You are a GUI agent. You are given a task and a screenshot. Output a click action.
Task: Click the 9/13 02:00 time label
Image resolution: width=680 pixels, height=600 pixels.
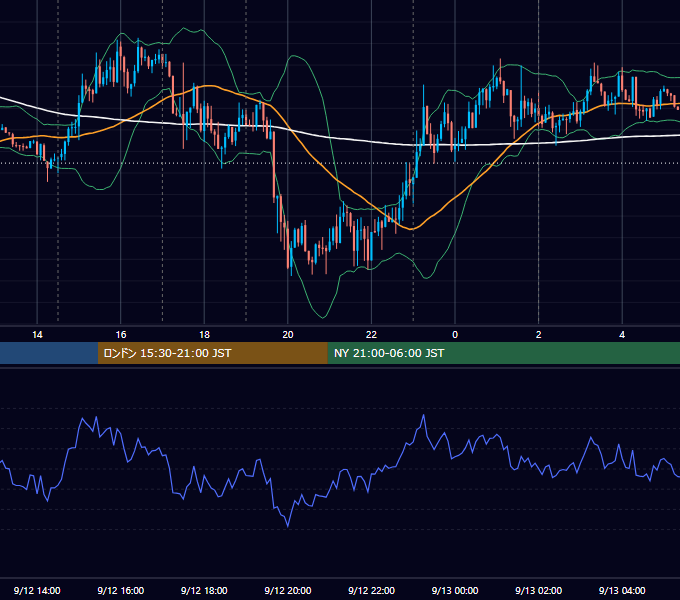pos(539,590)
